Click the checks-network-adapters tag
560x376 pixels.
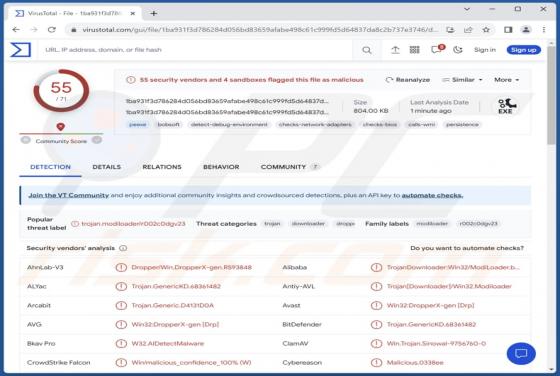pyautogui.click(x=315, y=124)
